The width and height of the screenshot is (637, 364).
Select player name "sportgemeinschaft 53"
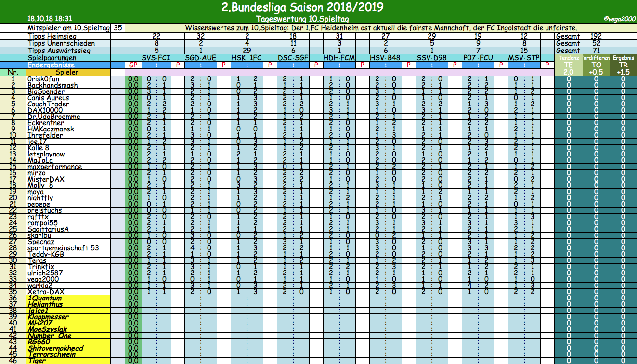(63, 248)
